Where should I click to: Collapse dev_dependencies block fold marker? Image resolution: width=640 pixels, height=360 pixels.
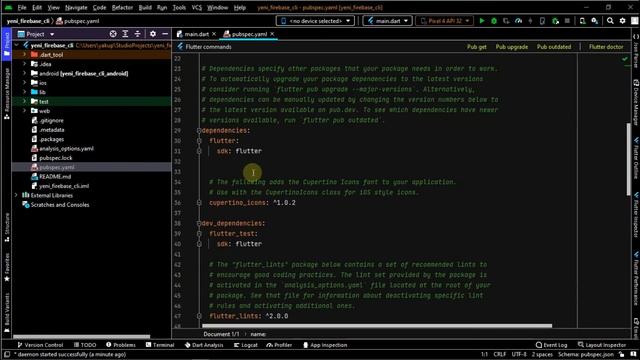click(x=199, y=224)
